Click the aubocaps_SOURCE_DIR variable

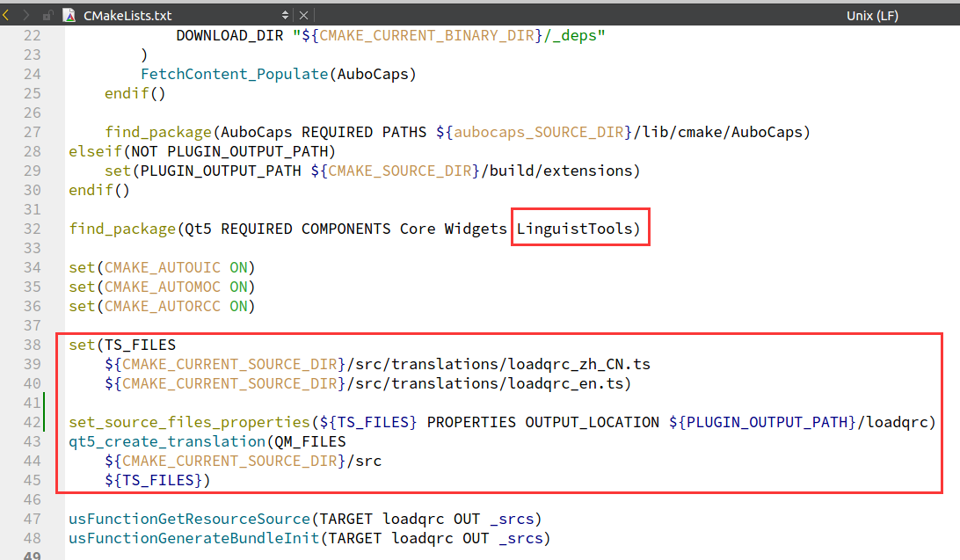(x=538, y=132)
